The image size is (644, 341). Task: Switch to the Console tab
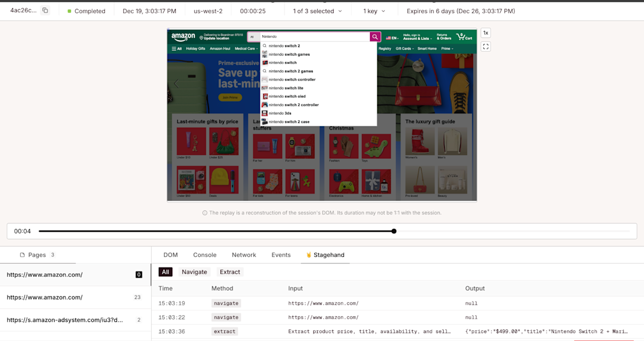click(205, 255)
